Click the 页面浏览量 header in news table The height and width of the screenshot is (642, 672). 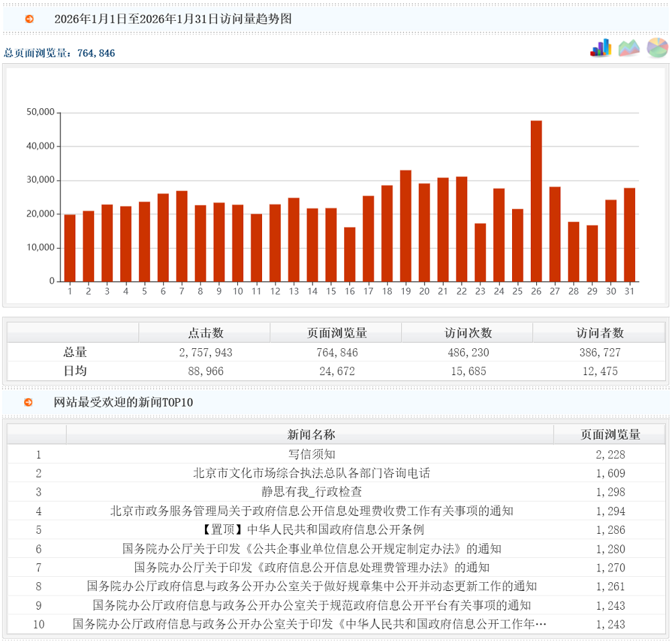tap(610, 434)
